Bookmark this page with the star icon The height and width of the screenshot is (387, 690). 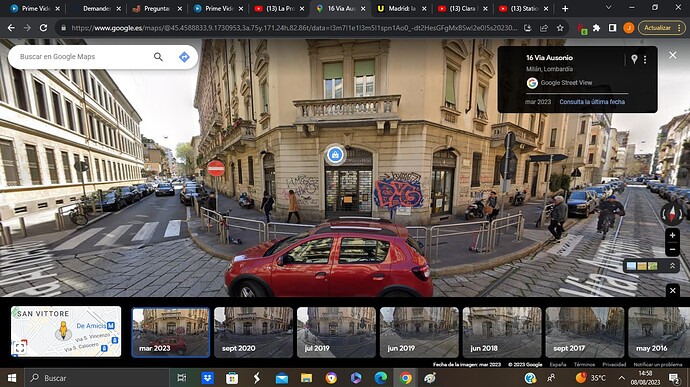(560, 28)
